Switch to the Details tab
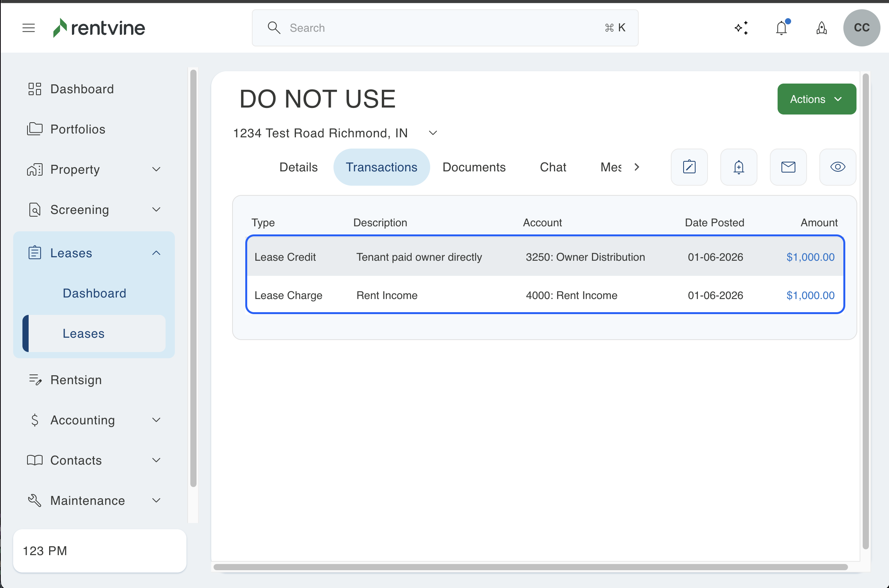Viewport: 889px width, 588px height. [x=298, y=167]
